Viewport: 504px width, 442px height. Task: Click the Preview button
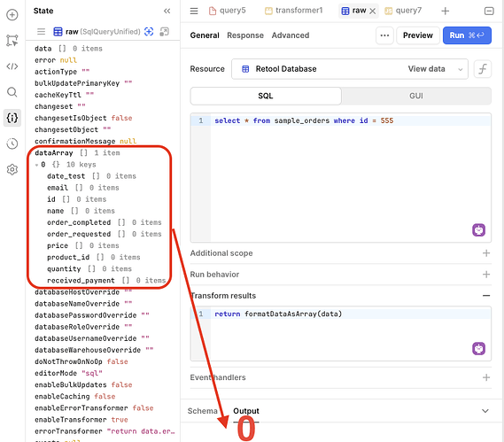click(x=417, y=35)
